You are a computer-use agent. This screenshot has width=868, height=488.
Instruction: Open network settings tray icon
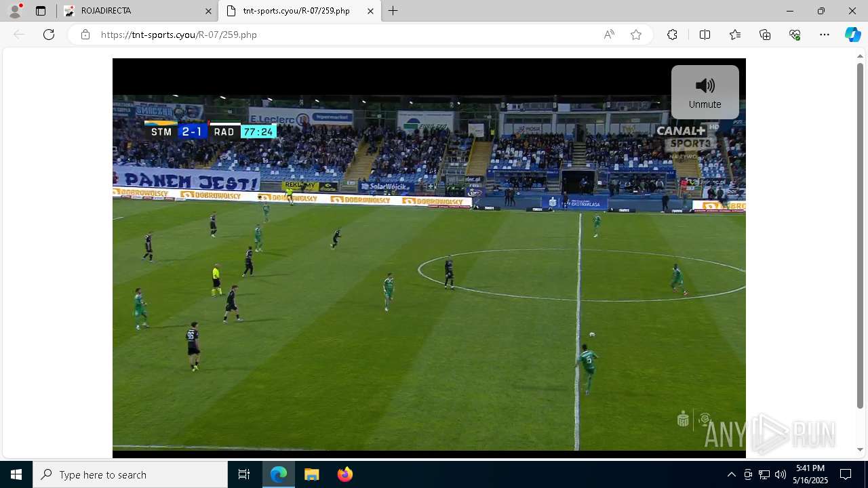pos(764,474)
